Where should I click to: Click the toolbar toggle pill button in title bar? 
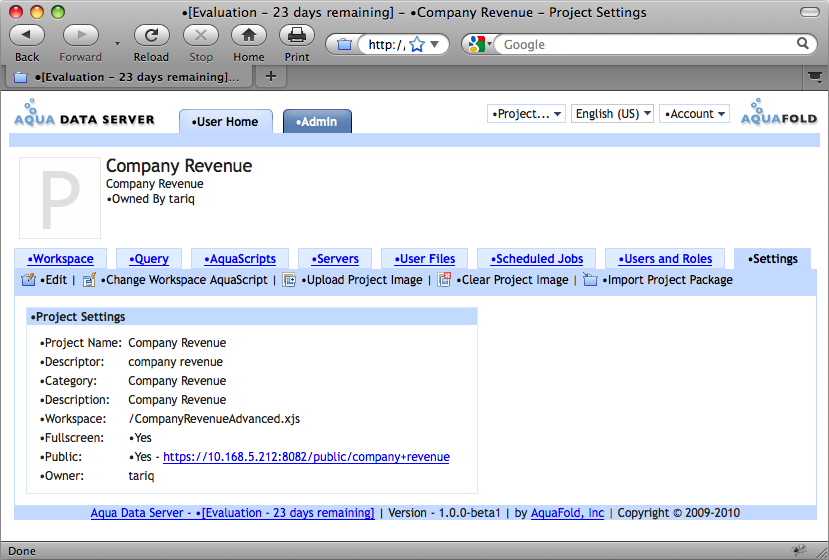809,12
